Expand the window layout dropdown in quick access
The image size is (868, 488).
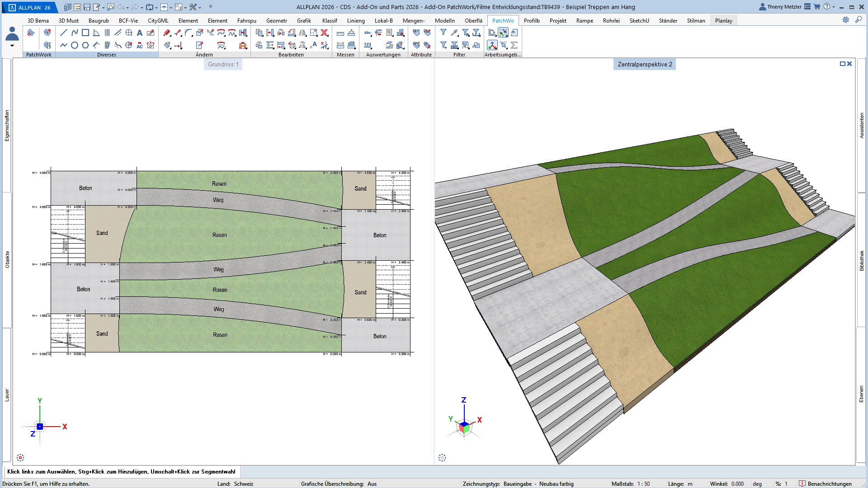(x=185, y=7)
